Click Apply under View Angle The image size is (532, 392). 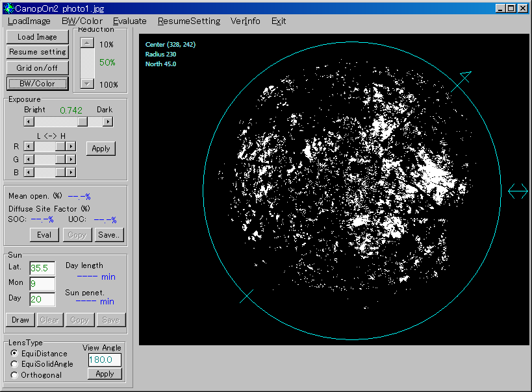pyautogui.click(x=105, y=374)
